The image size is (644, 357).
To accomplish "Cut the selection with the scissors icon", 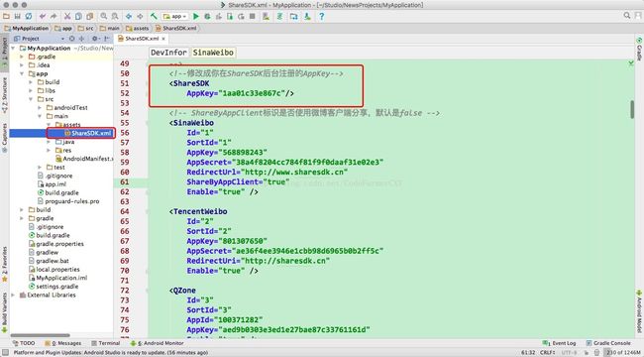I will pos(67,17).
